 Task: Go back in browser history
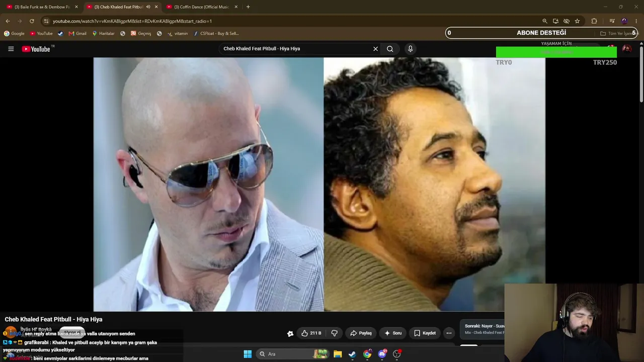tap(8, 21)
